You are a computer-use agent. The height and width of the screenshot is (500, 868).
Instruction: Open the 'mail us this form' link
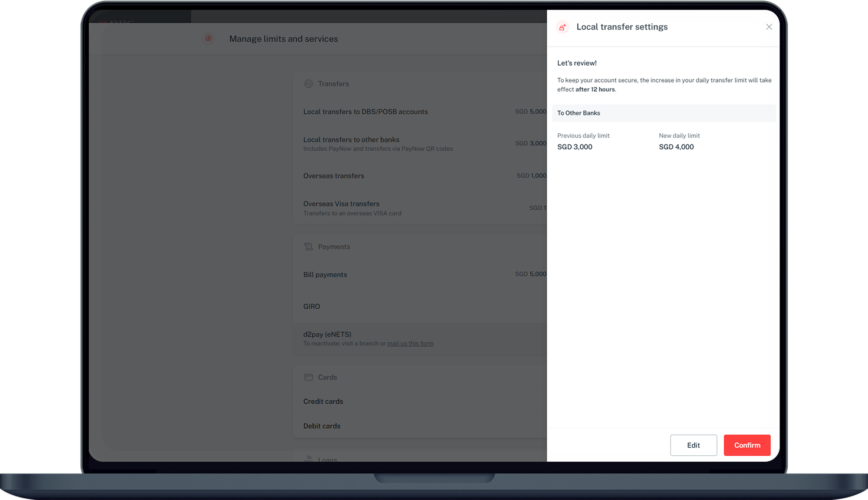click(x=410, y=343)
